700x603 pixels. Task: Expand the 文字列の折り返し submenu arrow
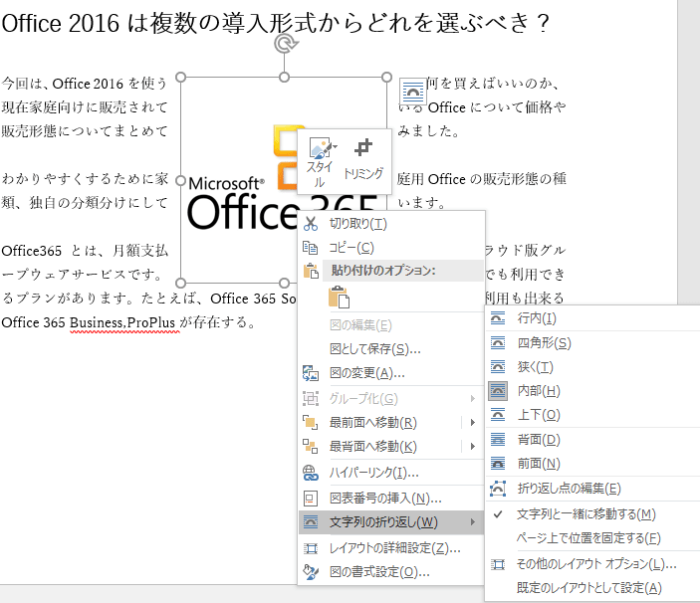pyautogui.click(x=472, y=521)
